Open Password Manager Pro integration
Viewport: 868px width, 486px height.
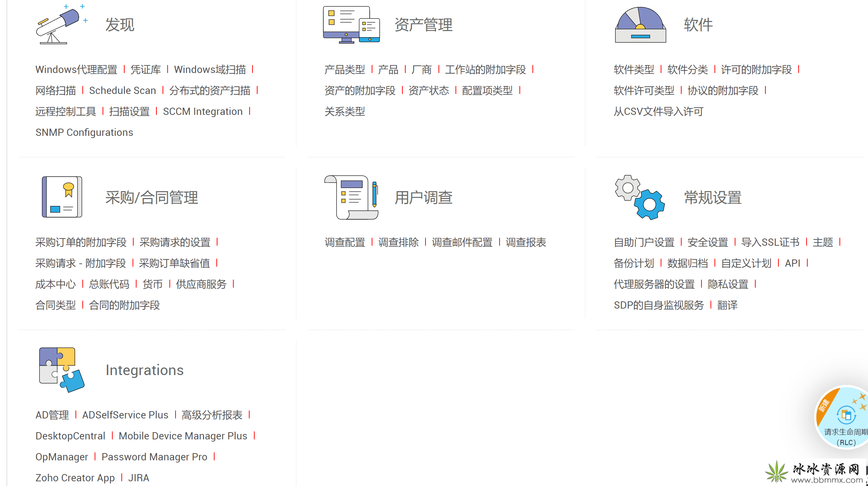154,457
